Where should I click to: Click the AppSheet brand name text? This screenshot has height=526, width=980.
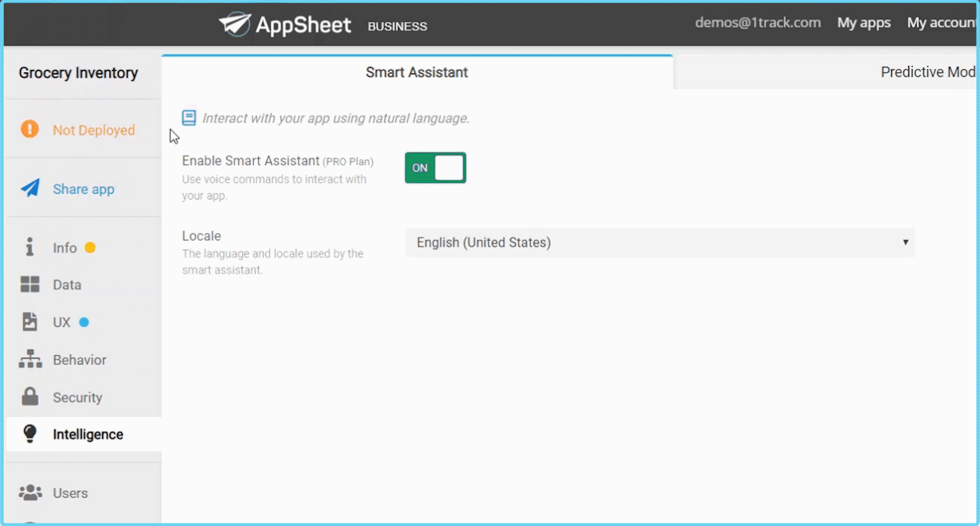pyautogui.click(x=304, y=25)
